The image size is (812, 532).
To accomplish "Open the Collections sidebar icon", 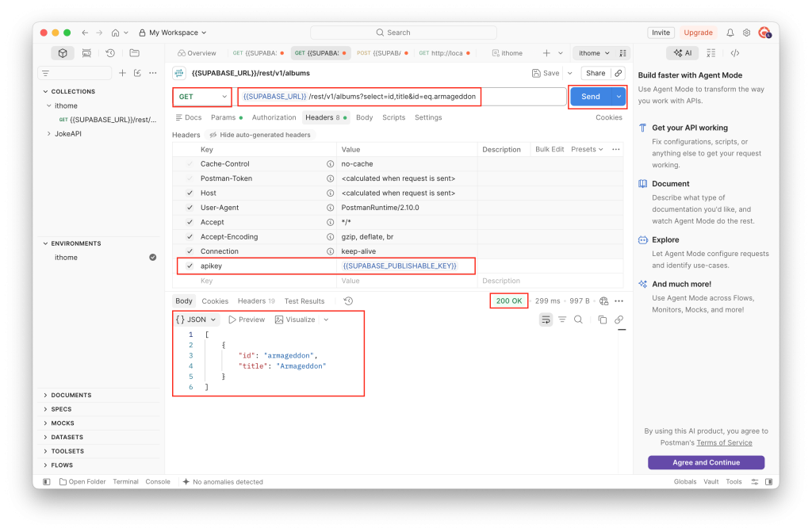I will pos(63,53).
